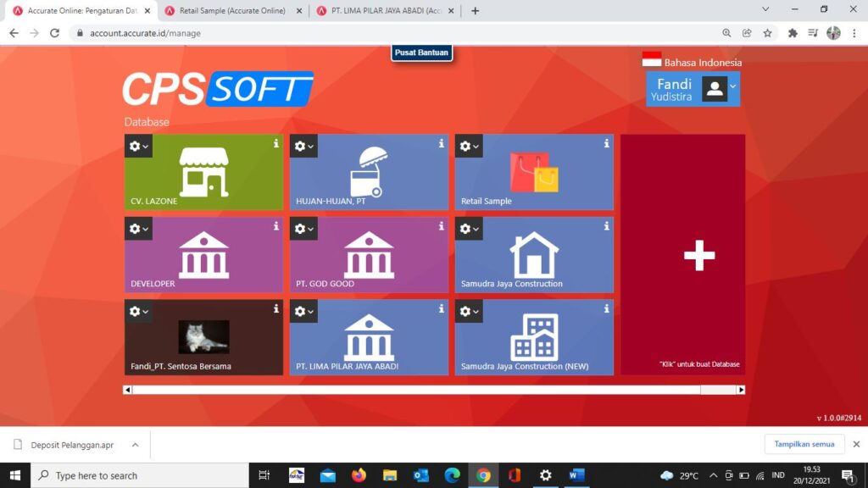The image size is (868, 488).
Task: Switch to Retail Sample (Accurate Online) tab
Action: click(232, 10)
